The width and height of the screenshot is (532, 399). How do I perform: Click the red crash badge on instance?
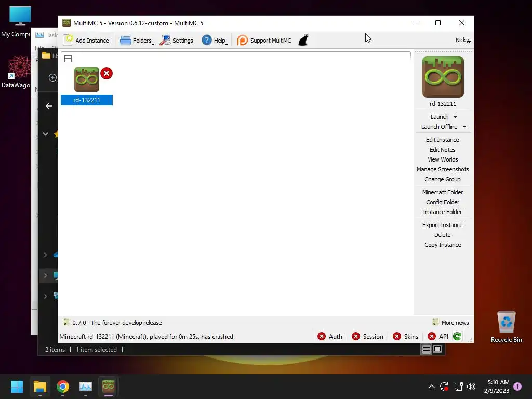click(x=107, y=73)
